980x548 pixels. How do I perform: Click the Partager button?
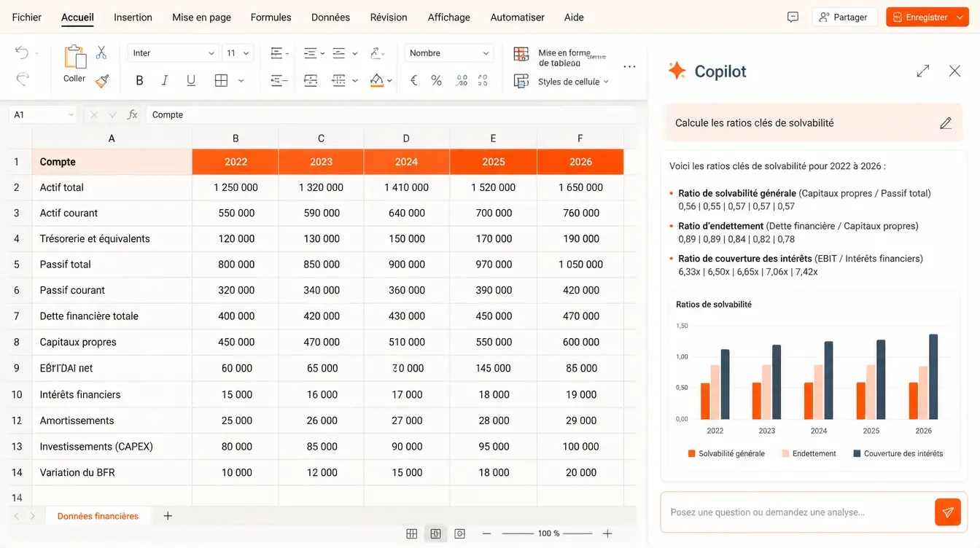pyautogui.click(x=844, y=17)
